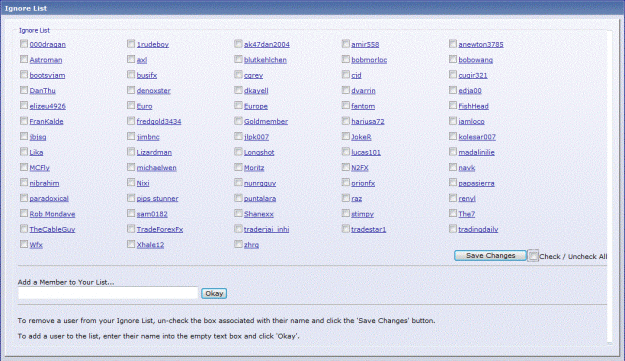Click the busifx username link
The width and height of the screenshot is (625, 361).
pos(147,76)
